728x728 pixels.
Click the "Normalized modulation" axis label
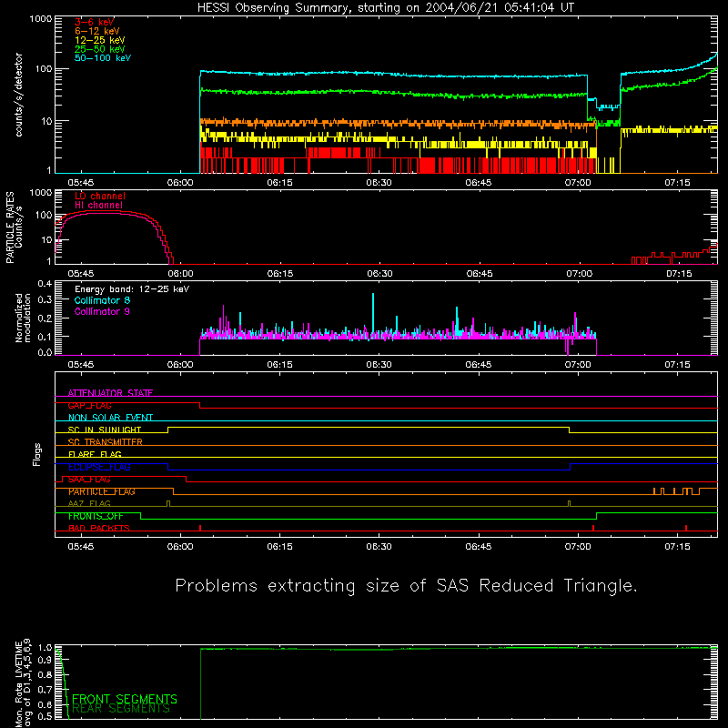pos(24,318)
